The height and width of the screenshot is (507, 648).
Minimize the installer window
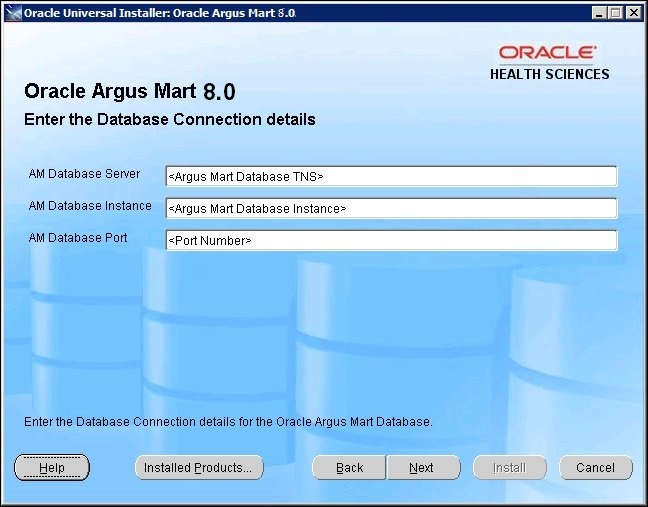598,13
